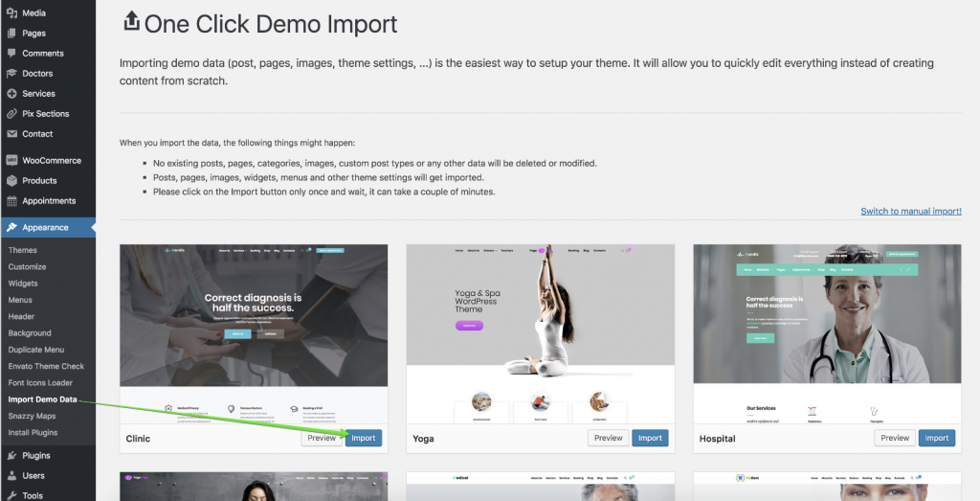Image resolution: width=980 pixels, height=501 pixels.
Task: Click the Yoga demo thumbnail image
Action: coord(540,333)
